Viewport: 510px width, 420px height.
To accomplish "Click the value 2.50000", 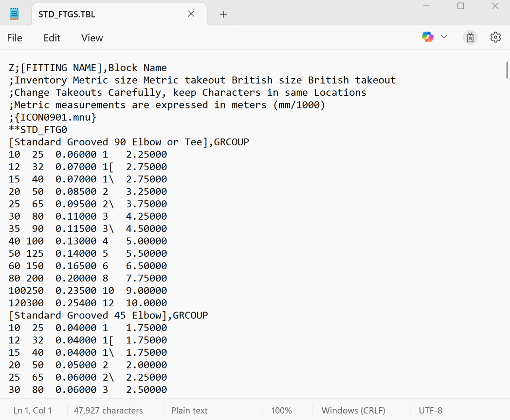I will point(146,390).
